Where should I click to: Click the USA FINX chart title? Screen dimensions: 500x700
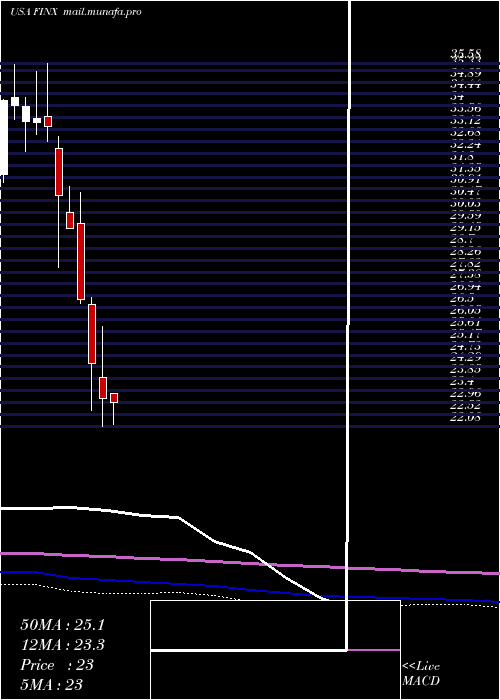[34, 12]
